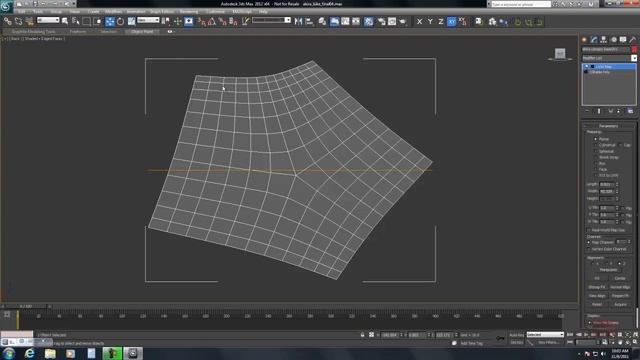Image resolution: width=640 pixels, height=360 pixels.
Task: Select the Vertex Color Channel radio button
Action: point(589,249)
